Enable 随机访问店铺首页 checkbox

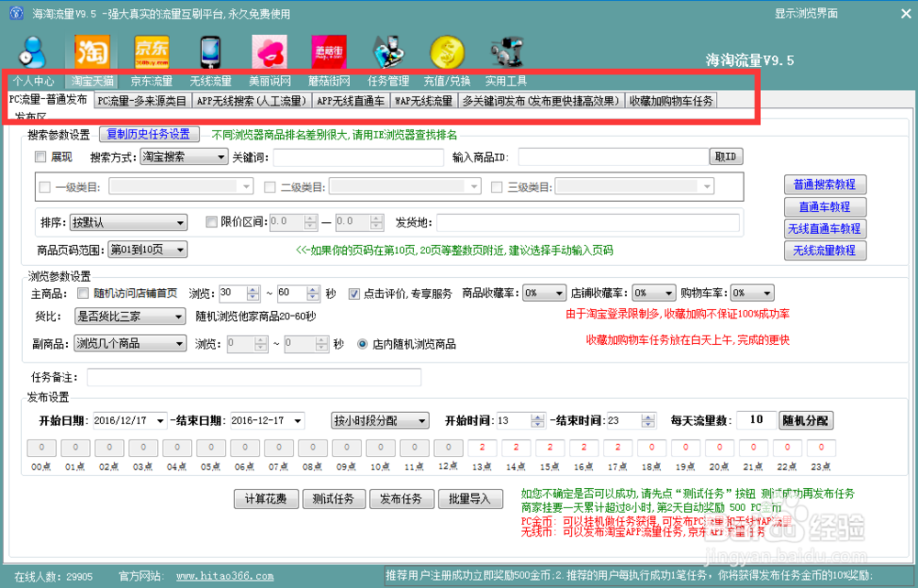coord(84,294)
